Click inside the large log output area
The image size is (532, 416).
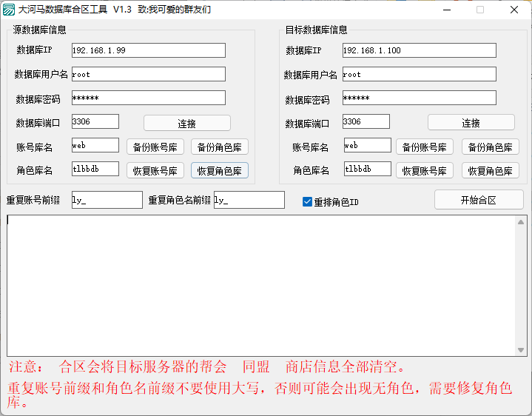[265, 285]
